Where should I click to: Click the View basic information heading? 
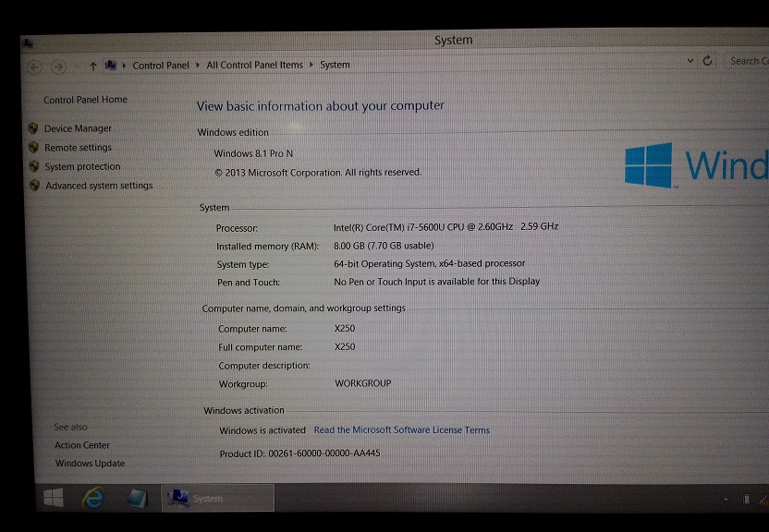(320, 106)
